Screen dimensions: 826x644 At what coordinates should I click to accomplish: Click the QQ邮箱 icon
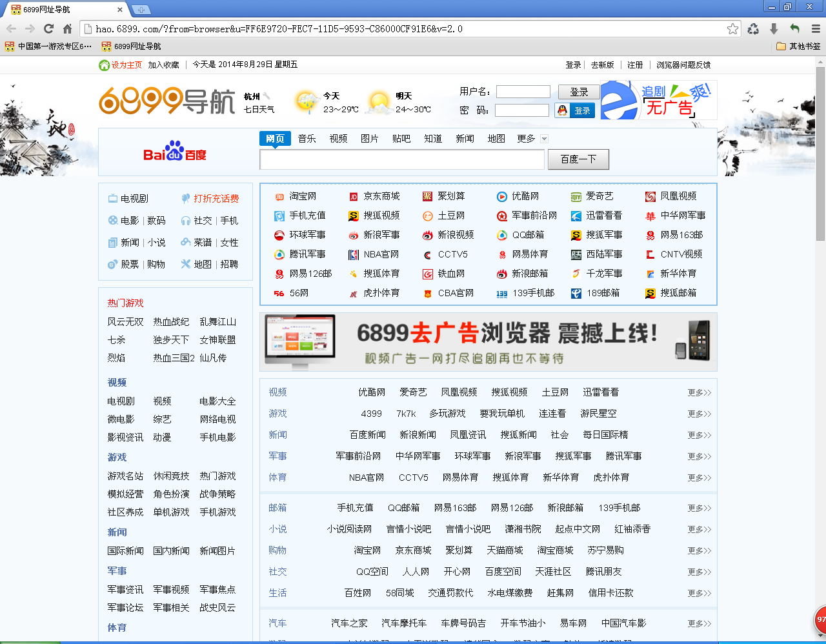click(502, 236)
